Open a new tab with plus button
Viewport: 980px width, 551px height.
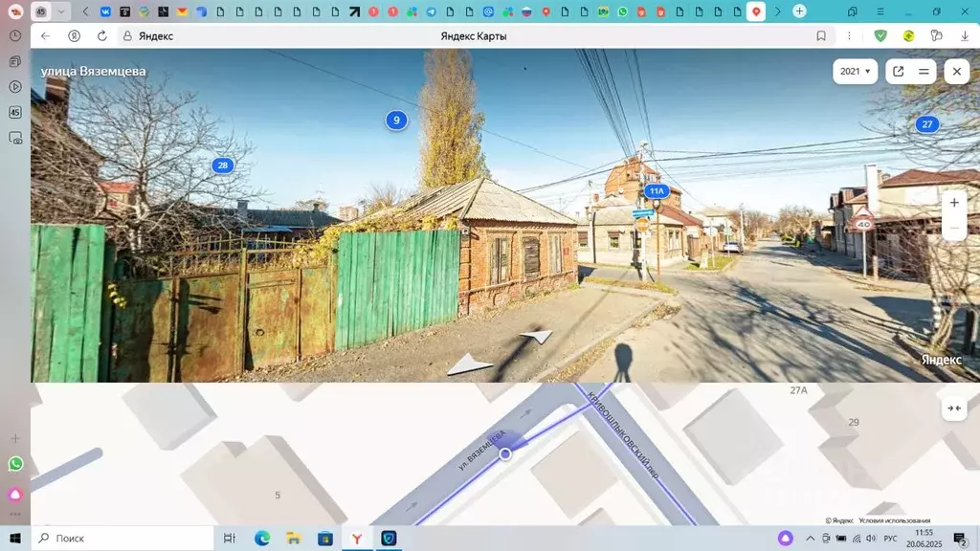coord(799,11)
